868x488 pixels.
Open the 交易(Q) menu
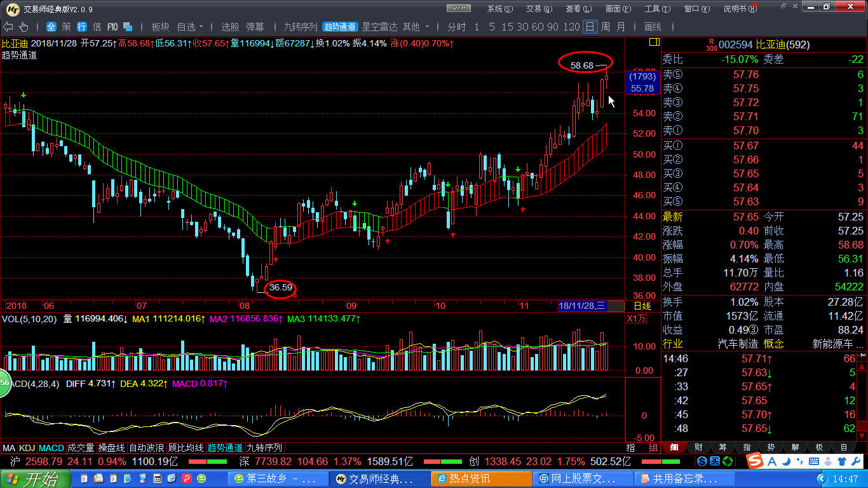[538, 9]
